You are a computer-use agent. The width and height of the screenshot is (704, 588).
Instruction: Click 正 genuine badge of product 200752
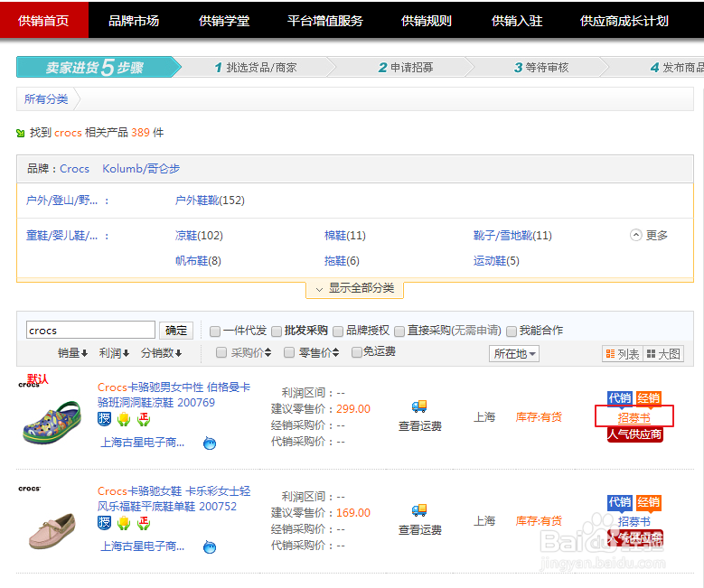pyautogui.click(x=144, y=523)
